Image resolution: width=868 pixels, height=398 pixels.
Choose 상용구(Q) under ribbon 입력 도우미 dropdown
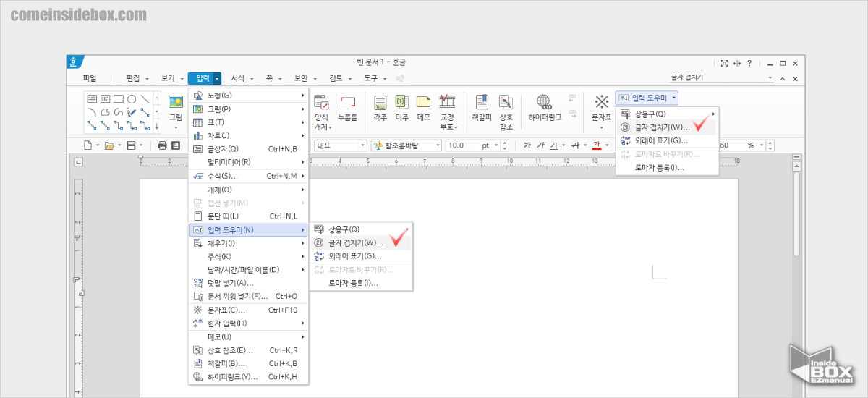click(x=667, y=114)
